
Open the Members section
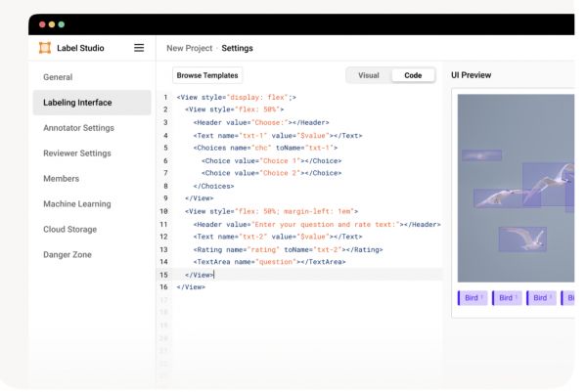[x=61, y=178]
